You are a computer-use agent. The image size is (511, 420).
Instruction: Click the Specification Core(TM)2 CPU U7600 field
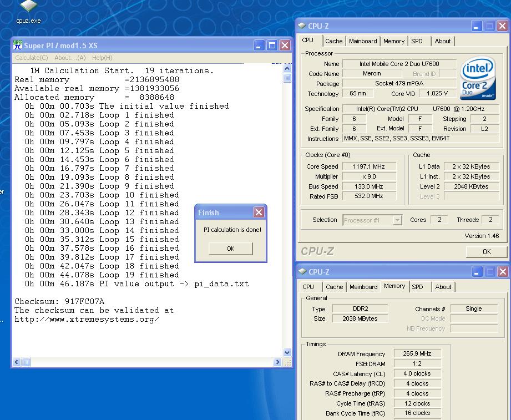click(421, 109)
